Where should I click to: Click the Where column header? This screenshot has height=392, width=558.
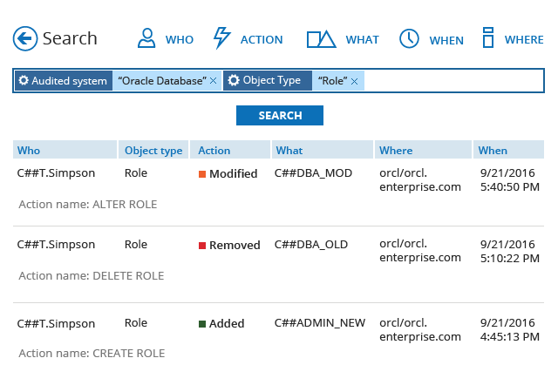click(396, 150)
